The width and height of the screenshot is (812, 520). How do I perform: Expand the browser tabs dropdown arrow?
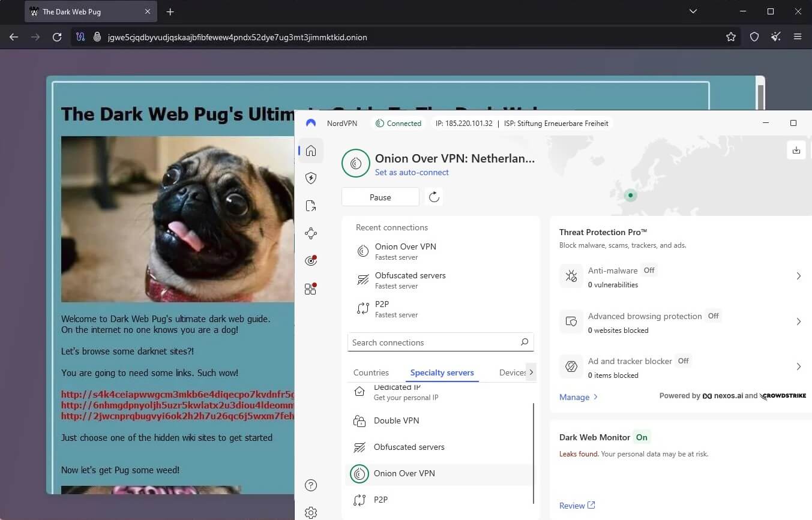693,11
